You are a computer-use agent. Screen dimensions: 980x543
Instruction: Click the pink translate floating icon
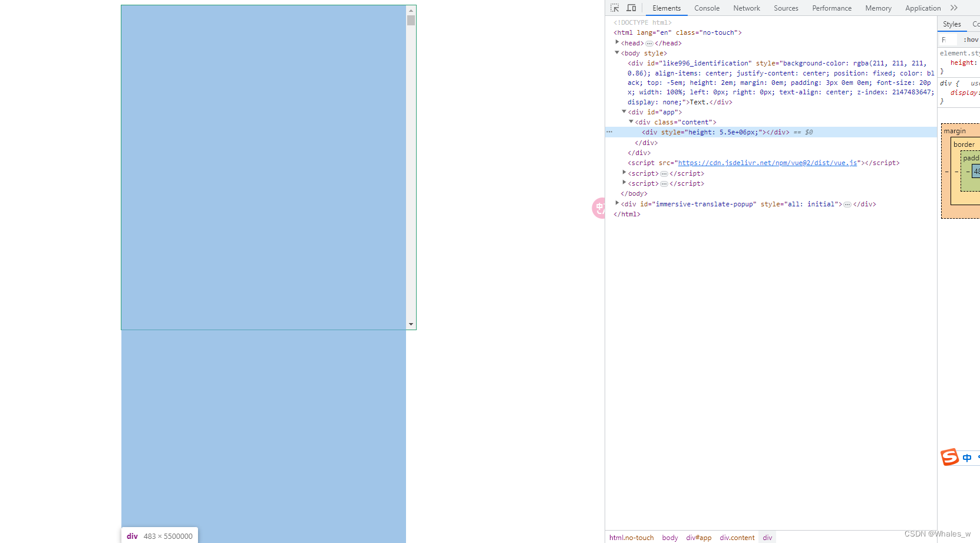pyautogui.click(x=599, y=208)
